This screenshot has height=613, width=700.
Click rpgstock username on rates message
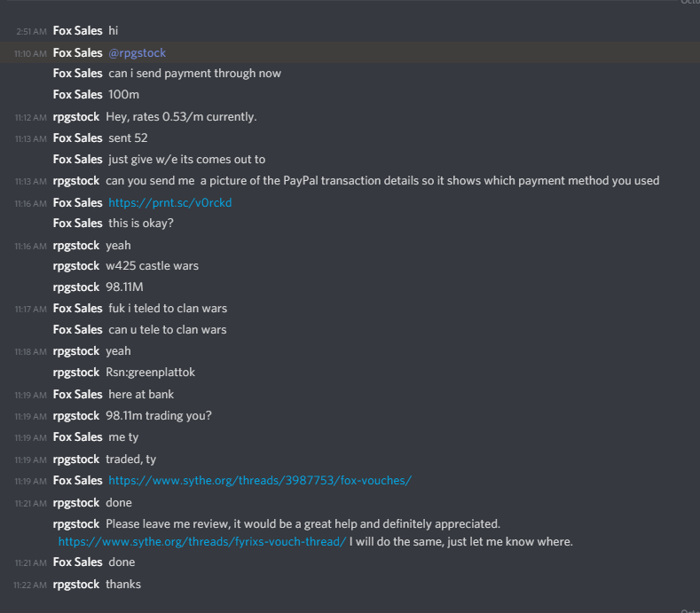point(76,117)
